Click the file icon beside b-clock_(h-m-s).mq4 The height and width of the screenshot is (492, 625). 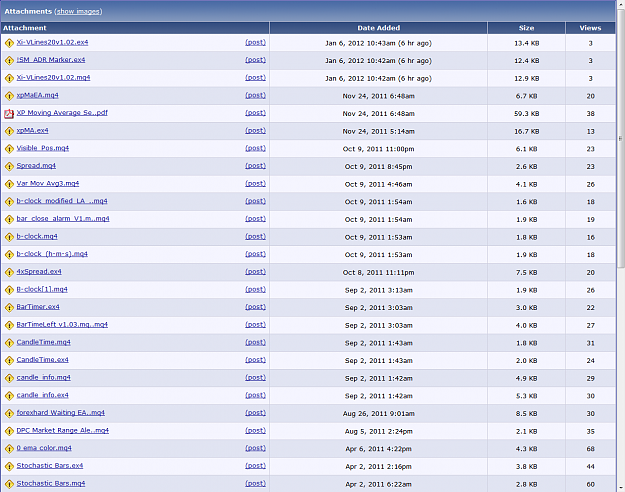coord(9,254)
